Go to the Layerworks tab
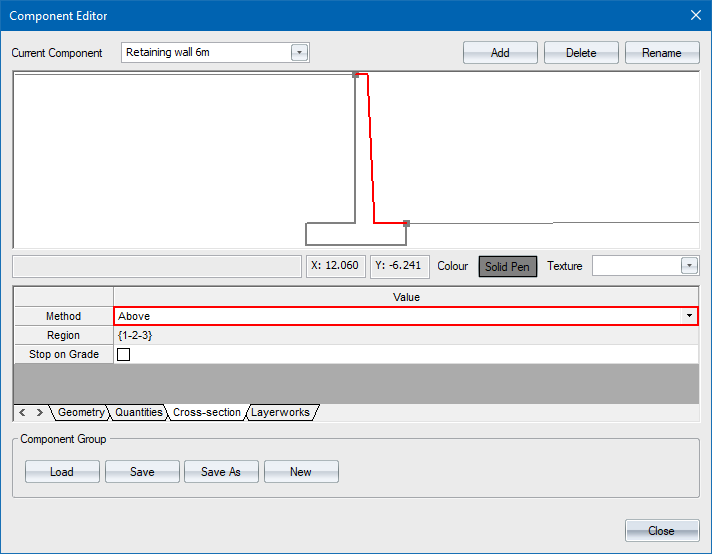The width and height of the screenshot is (712, 554). coord(280,412)
